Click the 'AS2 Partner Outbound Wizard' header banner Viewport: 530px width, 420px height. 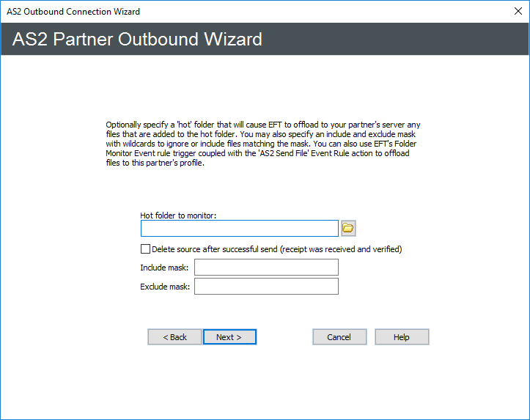[x=138, y=39]
